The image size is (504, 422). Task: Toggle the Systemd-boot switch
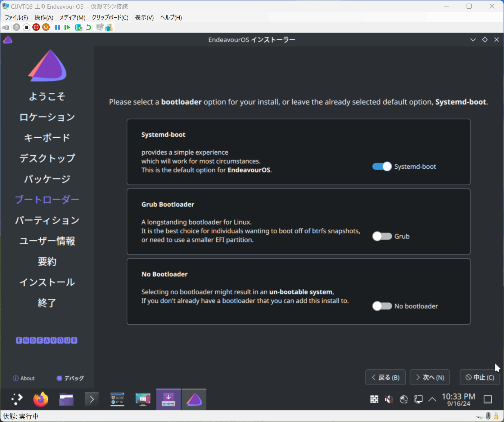click(382, 166)
